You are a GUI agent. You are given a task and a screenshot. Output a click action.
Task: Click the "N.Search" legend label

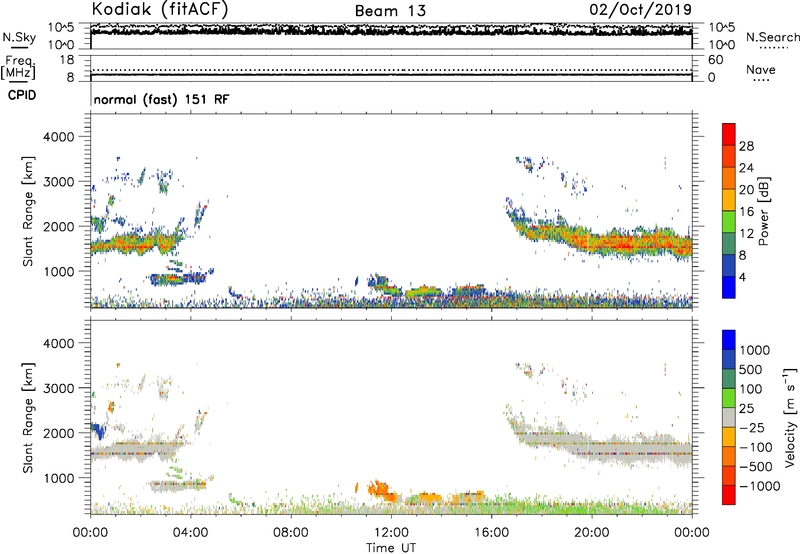tap(773, 37)
